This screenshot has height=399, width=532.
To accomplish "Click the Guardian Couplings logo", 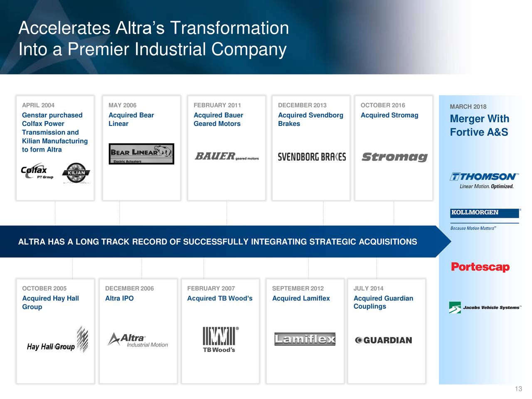I will [383, 340].
